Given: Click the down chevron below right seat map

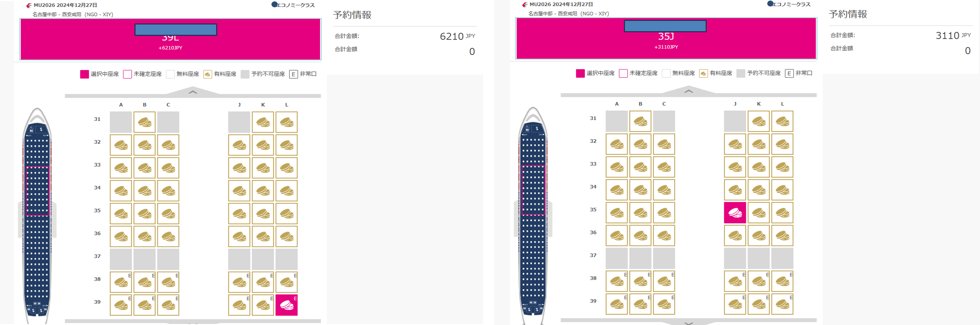Looking at the screenshot, I should point(689,323).
